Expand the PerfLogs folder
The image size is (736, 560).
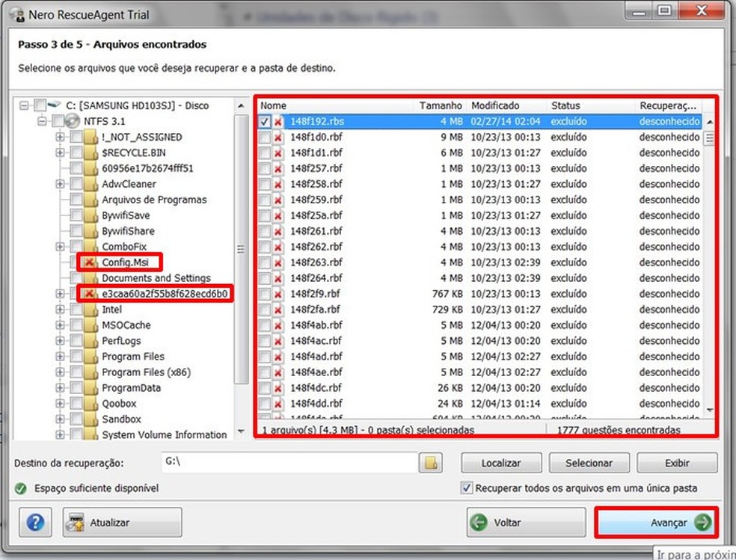[x=60, y=341]
